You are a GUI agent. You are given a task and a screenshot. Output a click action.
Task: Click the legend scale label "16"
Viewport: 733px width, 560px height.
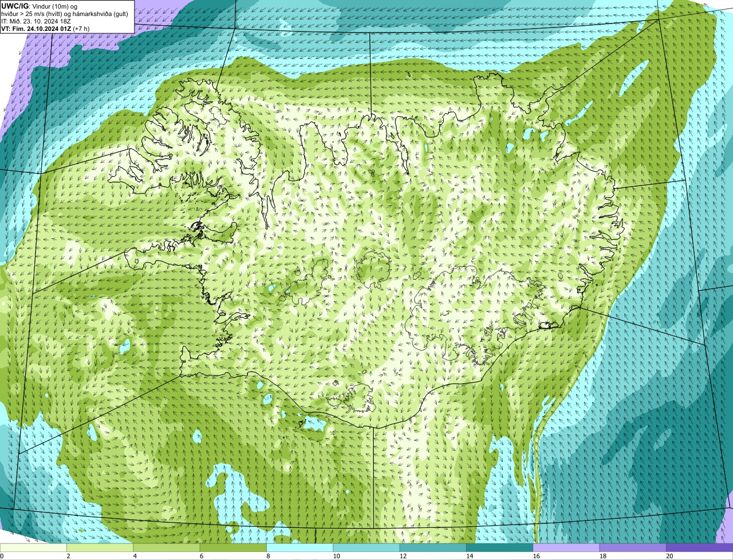pyautogui.click(x=537, y=556)
